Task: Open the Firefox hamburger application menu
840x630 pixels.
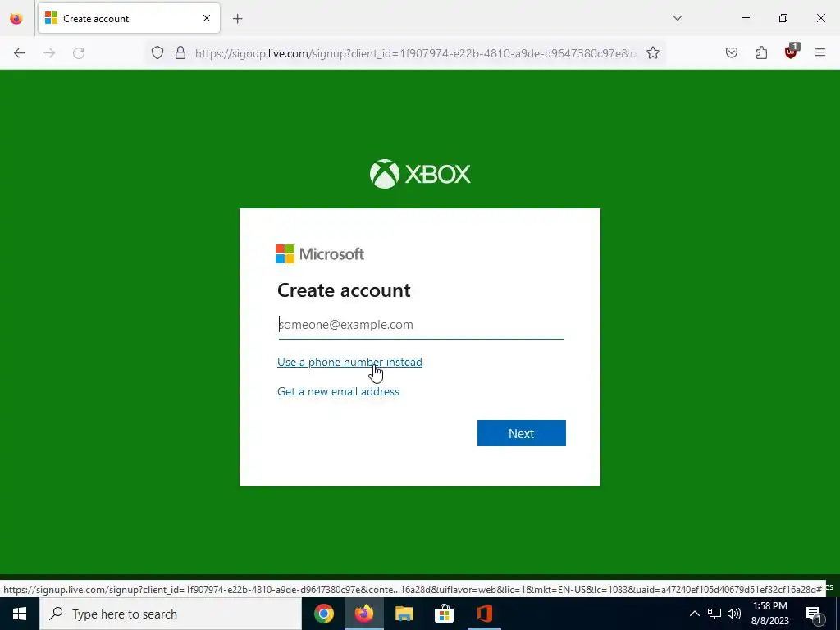Action: [x=820, y=52]
